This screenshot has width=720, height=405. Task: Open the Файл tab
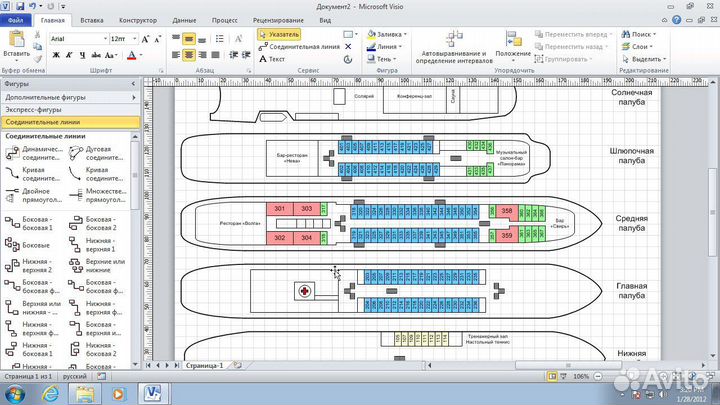point(16,20)
